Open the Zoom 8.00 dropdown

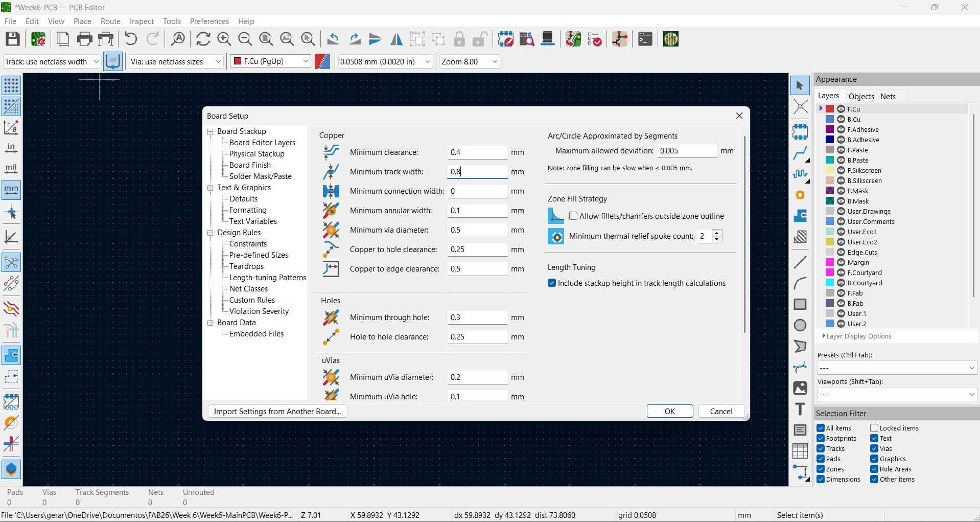point(469,61)
